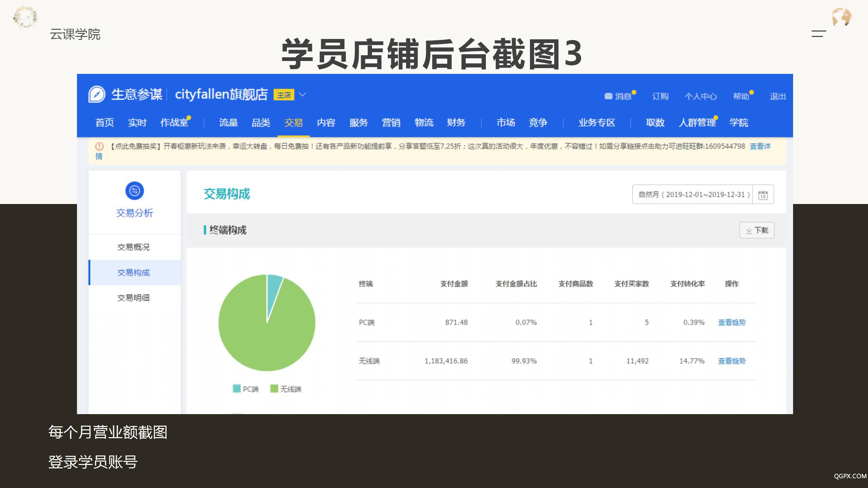Viewport: 868px width, 488px height.
Task: Click the 支付商品数 column header
Action: pyautogui.click(x=576, y=284)
